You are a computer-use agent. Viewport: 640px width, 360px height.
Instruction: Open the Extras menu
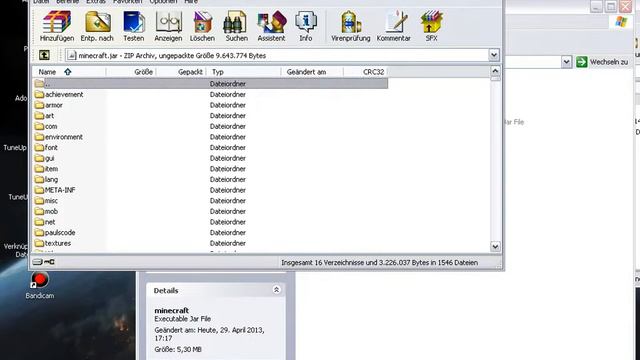[x=96, y=2]
